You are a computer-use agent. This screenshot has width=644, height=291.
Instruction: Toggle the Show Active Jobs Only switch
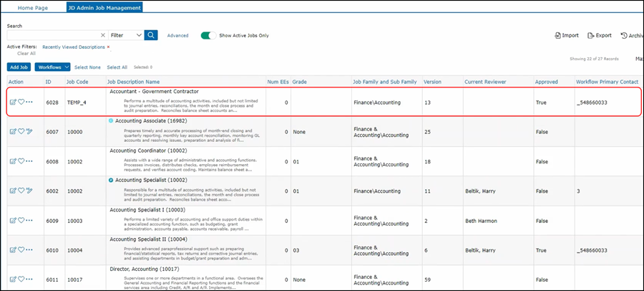[x=208, y=35]
